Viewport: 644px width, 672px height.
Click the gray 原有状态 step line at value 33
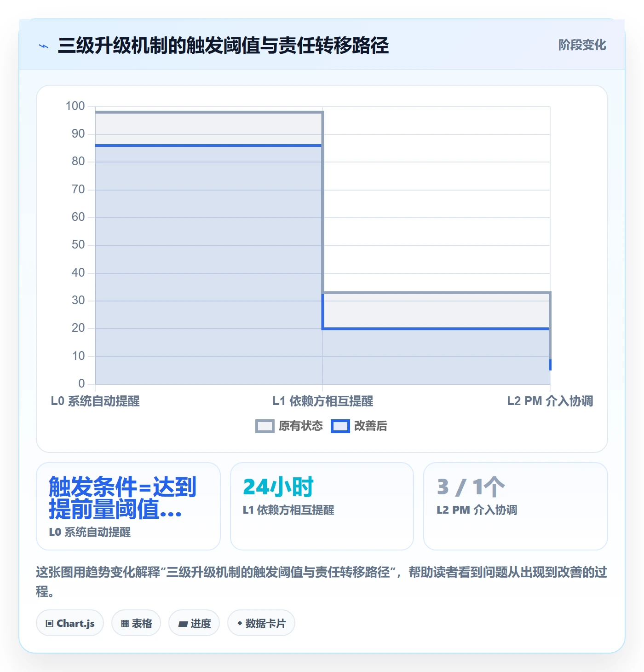[436, 292]
